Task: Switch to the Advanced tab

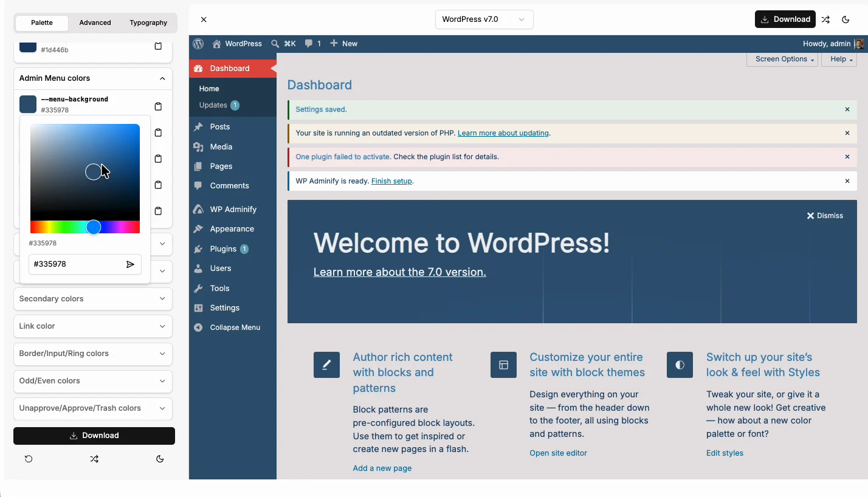Action: point(95,22)
